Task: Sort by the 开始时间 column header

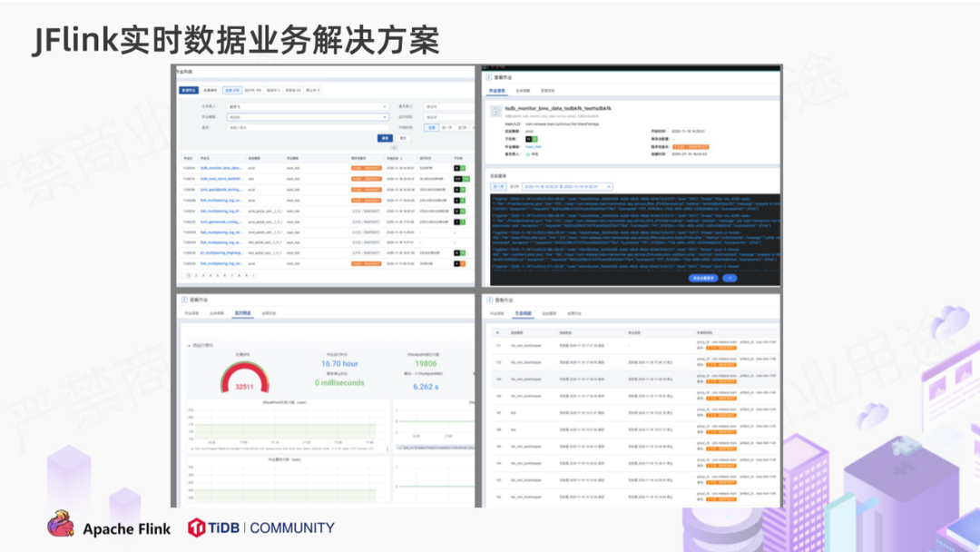Action: 395,159
